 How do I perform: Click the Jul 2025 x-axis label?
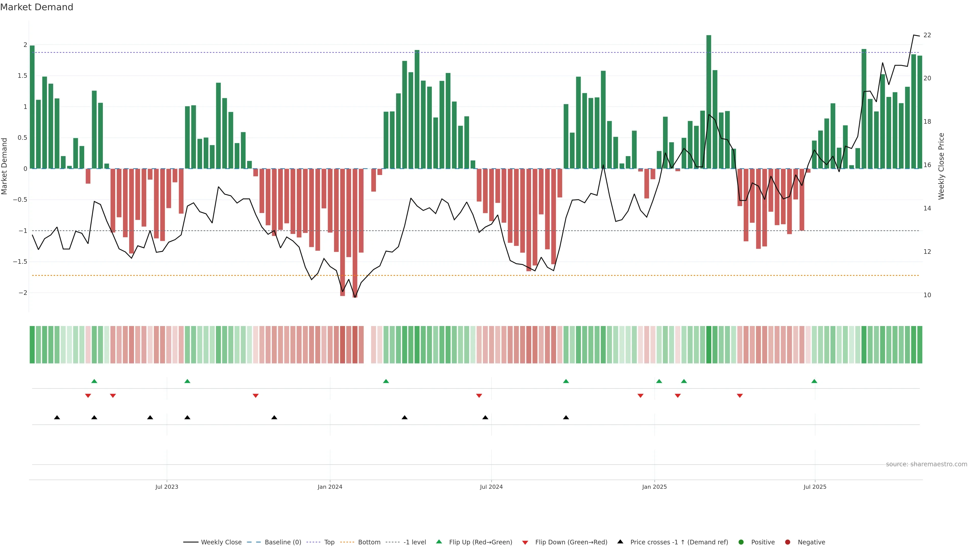[x=815, y=487]
